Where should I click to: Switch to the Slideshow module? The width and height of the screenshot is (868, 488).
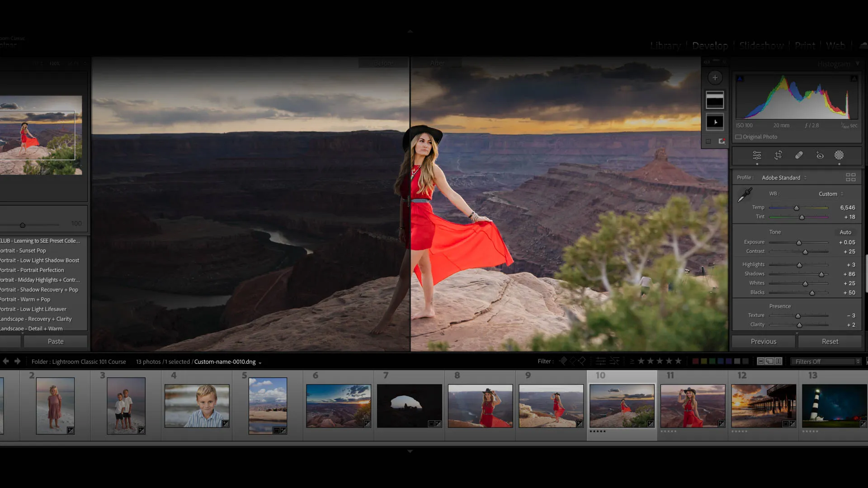coord(761,46)
